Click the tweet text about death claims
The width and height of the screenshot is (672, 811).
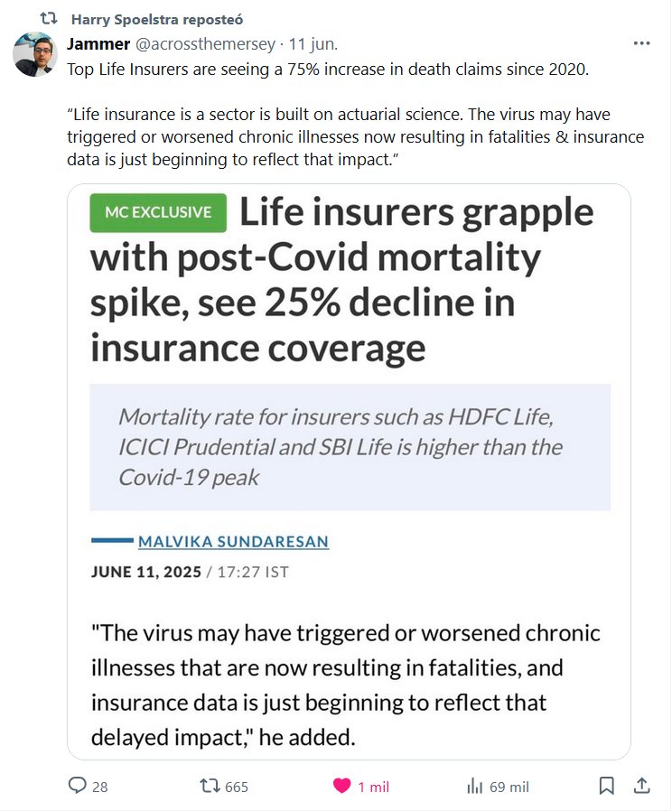coord(328,70)
